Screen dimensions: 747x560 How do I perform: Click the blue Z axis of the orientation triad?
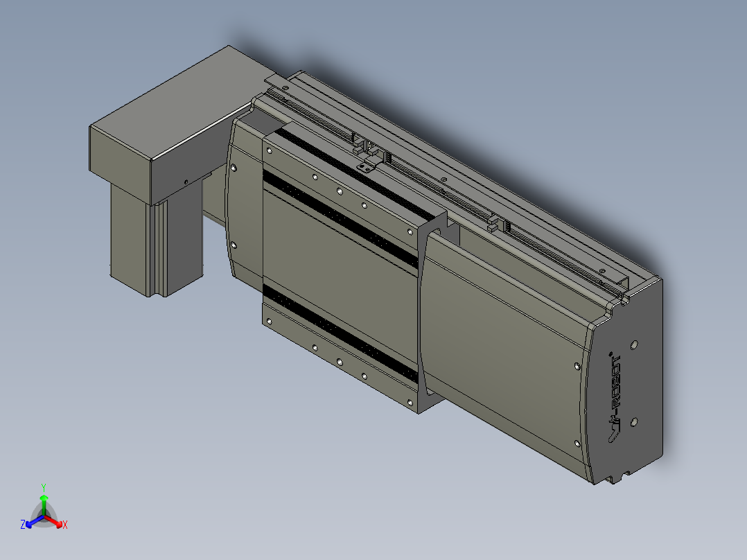[x=33, y=522]
